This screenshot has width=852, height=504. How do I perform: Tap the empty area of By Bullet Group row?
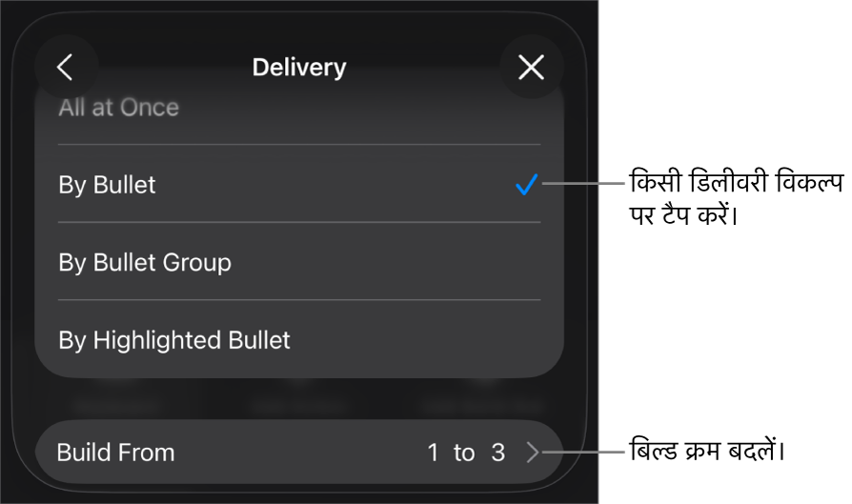pyautogui.click(x=380, y=262)
